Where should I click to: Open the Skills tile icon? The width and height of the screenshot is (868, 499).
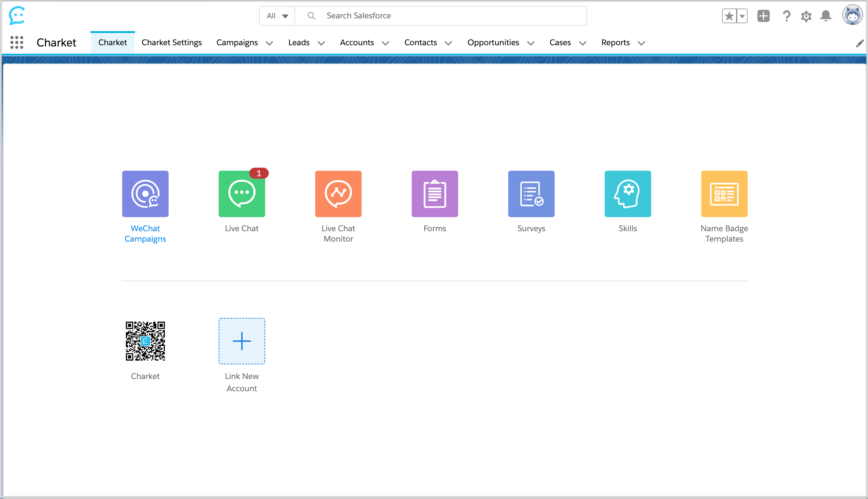[x=627, y=194]
